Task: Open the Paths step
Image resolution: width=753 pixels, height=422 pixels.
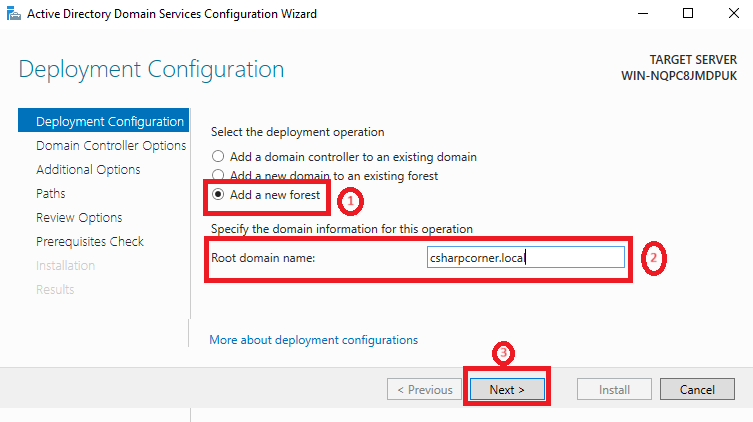Action: 50,193
